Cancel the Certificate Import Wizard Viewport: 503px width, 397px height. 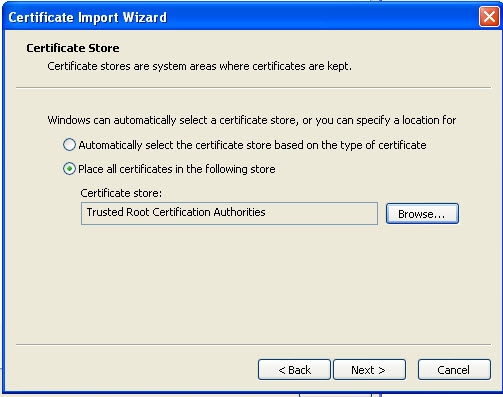coord(454,370)
